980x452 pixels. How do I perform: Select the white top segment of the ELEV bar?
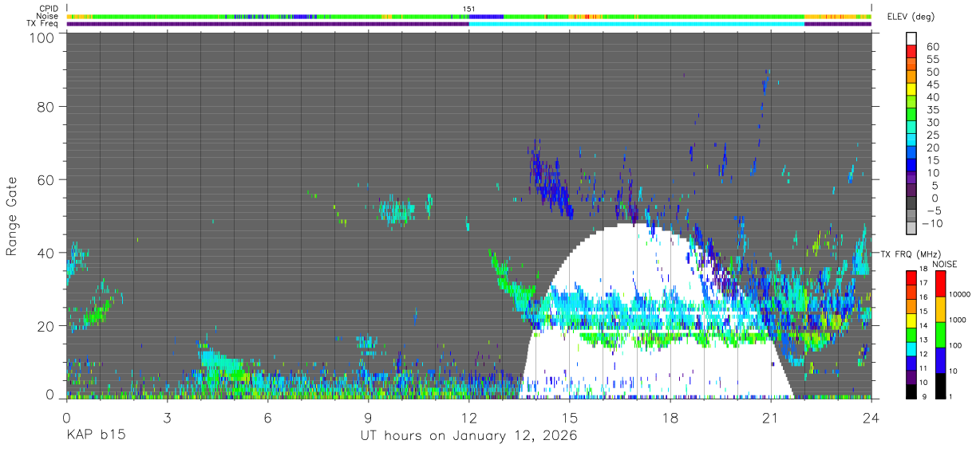[x=911, y=39]
